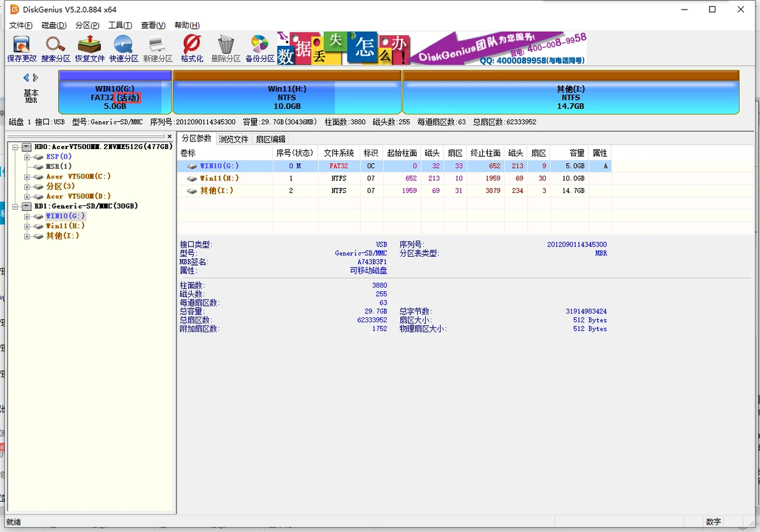Expand the 其他(I:) tree node
The image size is (760, 532).
[27, 236]
